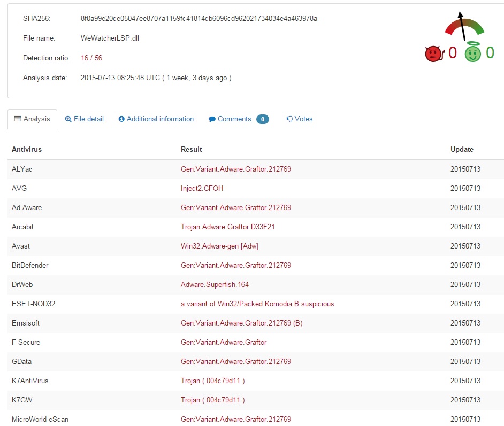Viewport: 504px width, 426px height.
Task: Click the green angel harmless vote icon
Action: [x=473, y=52]
